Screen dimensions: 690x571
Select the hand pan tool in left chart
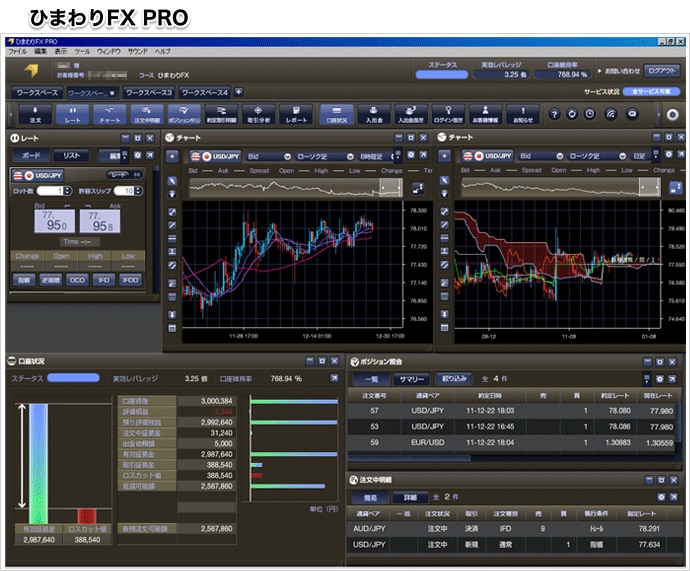(x=172, y=194)
